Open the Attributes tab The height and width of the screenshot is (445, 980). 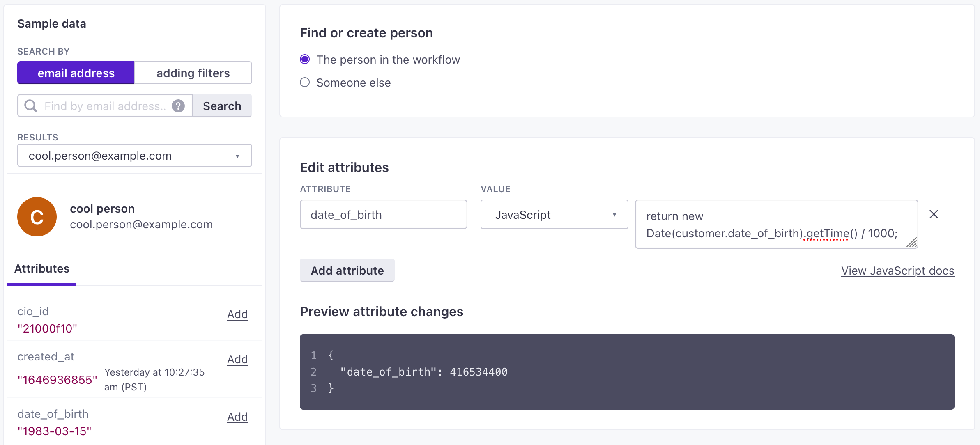(42, 269)
